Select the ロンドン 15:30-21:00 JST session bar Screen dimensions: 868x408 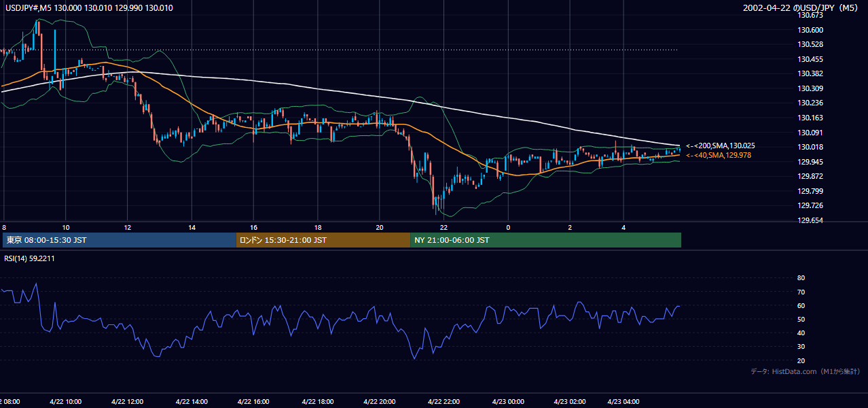323,240
